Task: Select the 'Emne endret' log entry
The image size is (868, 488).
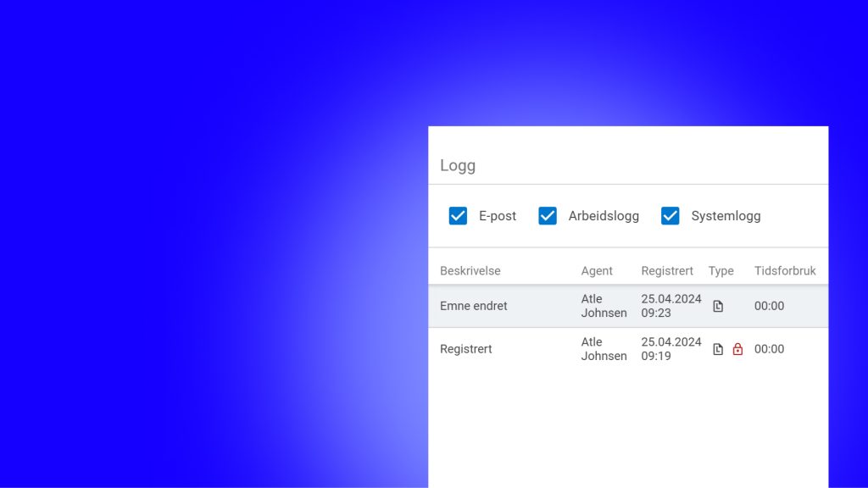Action: (x=628, y=306)
